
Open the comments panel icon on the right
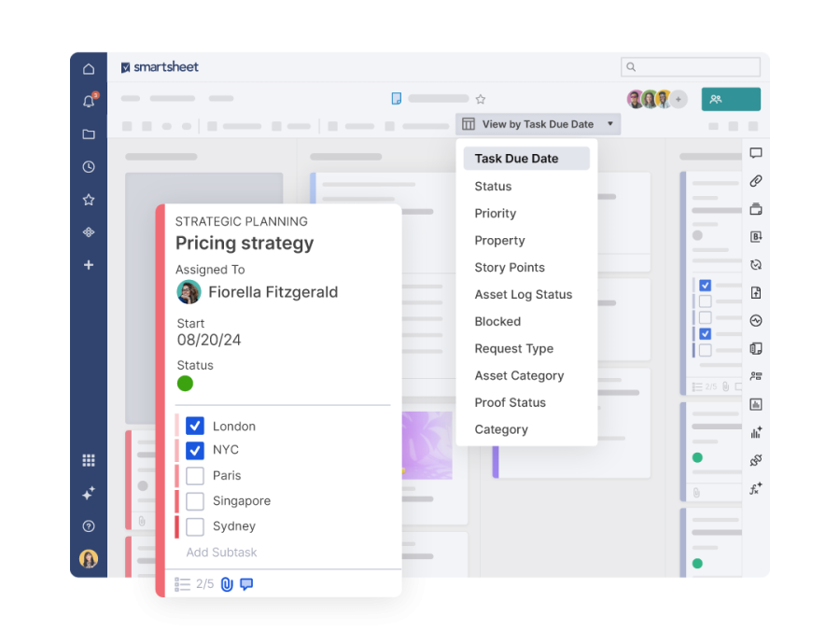(x=755, y=153)
